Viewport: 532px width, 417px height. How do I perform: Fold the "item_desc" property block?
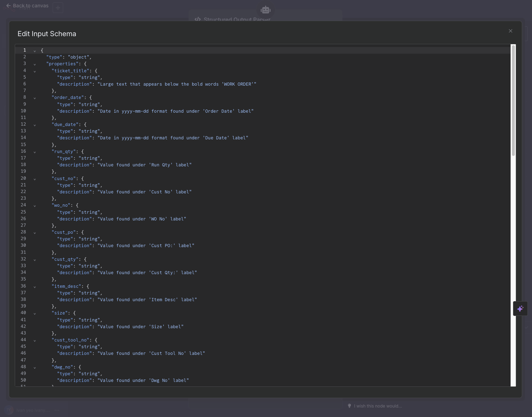pos(35,287)
